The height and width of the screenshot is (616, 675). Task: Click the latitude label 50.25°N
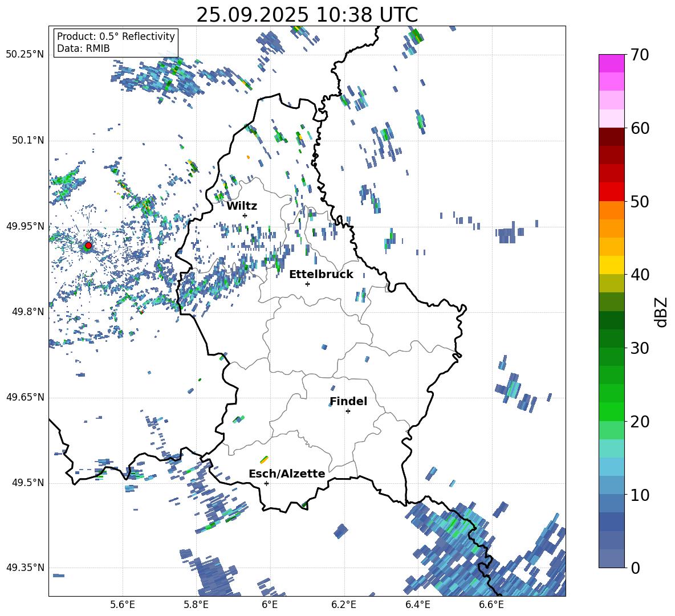click(26, 55)
